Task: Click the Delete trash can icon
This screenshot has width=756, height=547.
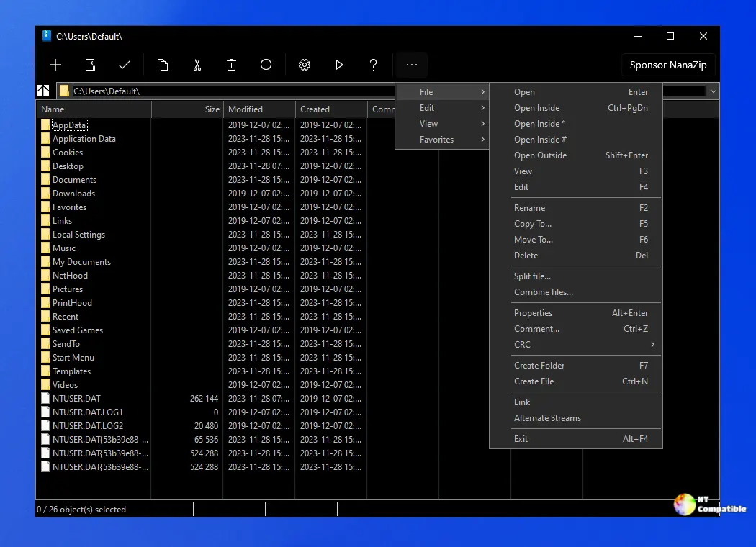Action: coord(231,65)
